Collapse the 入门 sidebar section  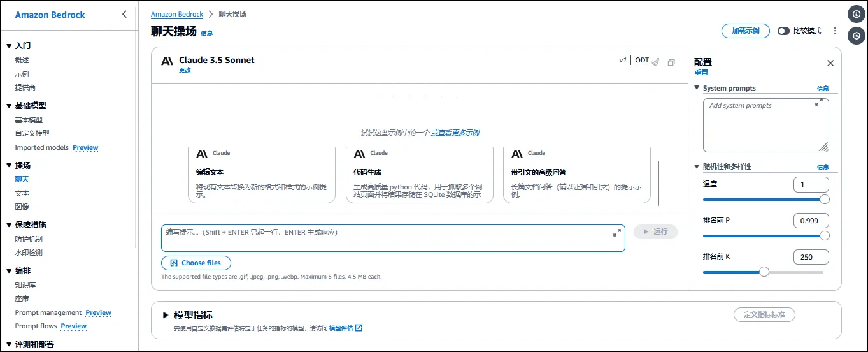[9, 46]
